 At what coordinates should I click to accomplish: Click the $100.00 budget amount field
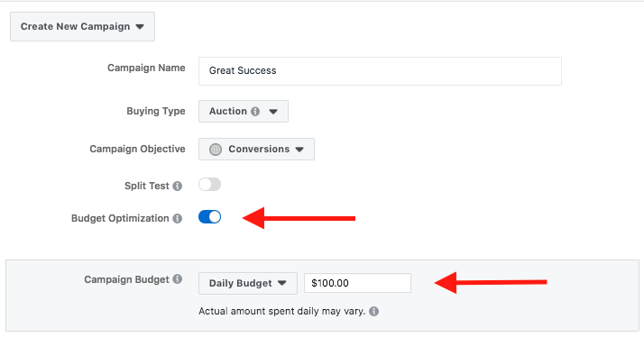[x=357, y=283]
